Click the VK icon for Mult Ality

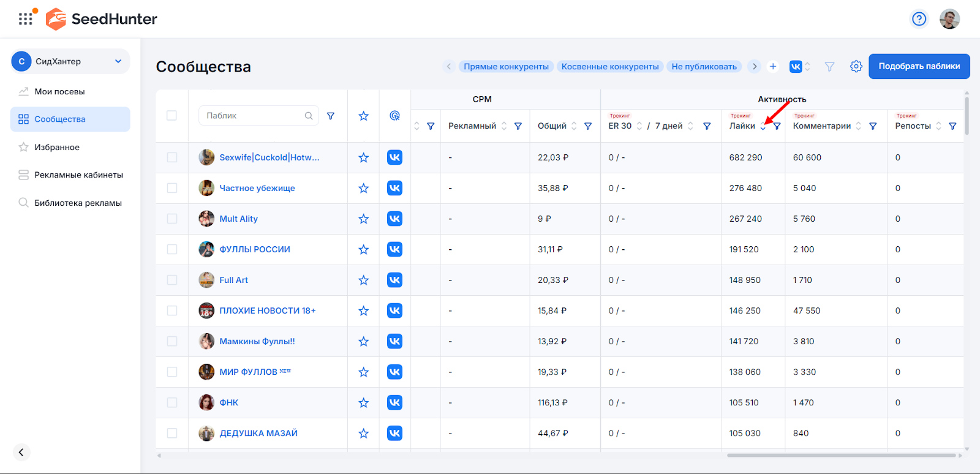[x=394, y=219]
